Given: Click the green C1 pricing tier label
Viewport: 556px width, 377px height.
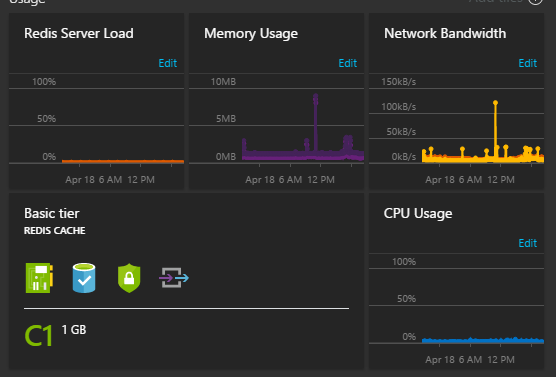Looking at the screenshot, I should pyautogui.click(x=39, y=336).
